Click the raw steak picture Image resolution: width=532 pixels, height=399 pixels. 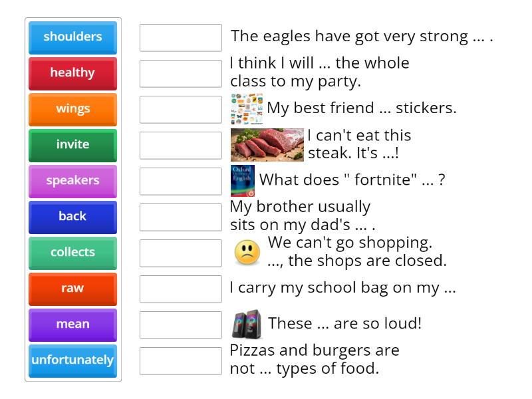[267, 145]
